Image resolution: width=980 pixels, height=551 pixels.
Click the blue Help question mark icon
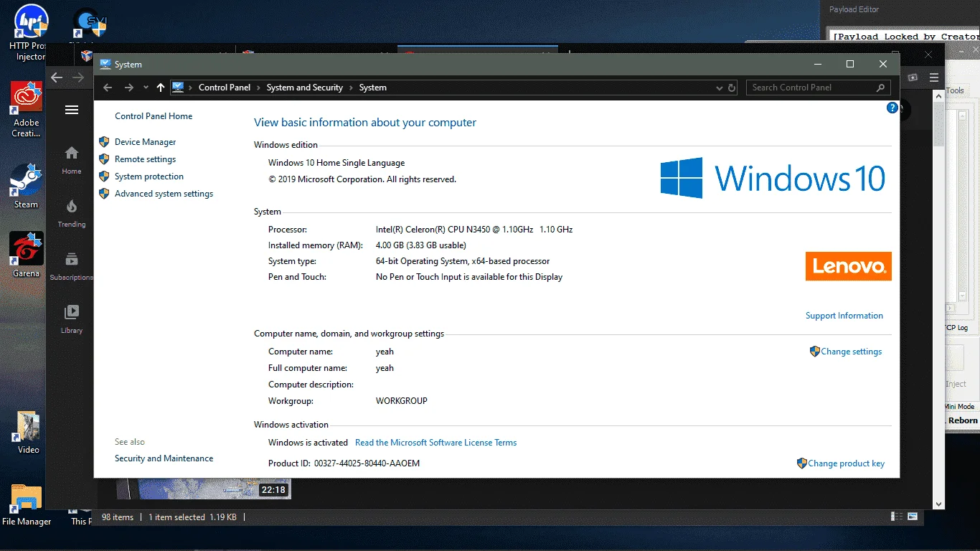[892, 108]
